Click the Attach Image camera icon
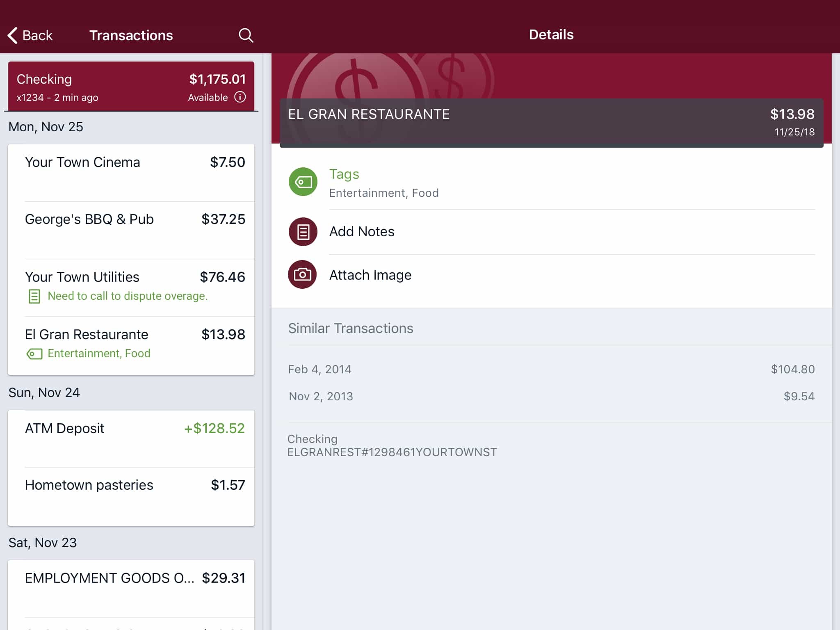 pyautogui.click(x=303, y=275)
